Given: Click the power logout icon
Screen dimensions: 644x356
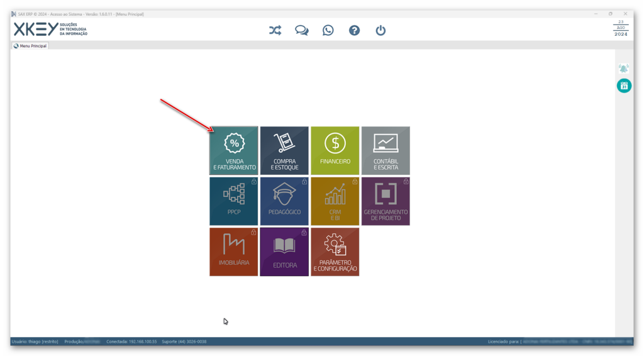Looking at the screenshot, I should [x=380, y=30].
